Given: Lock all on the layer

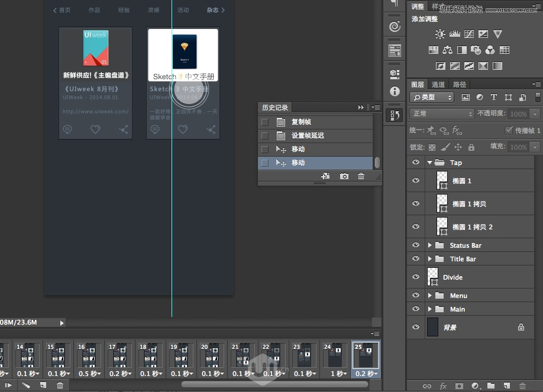Looking at the screenshot, I should tap(471, 147).
